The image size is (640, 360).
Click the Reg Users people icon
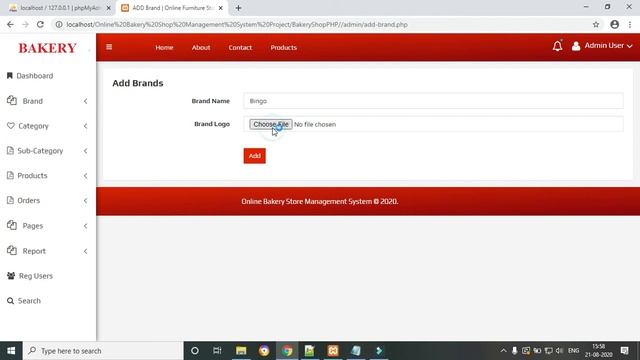tap(11, 276)
